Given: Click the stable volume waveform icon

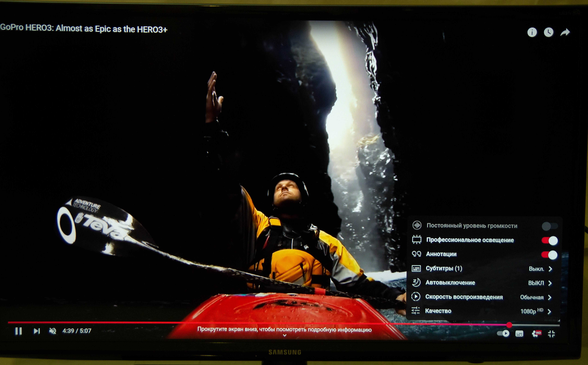Looking at the screenshot, I should pyautogui.click(x=417, y=225).
